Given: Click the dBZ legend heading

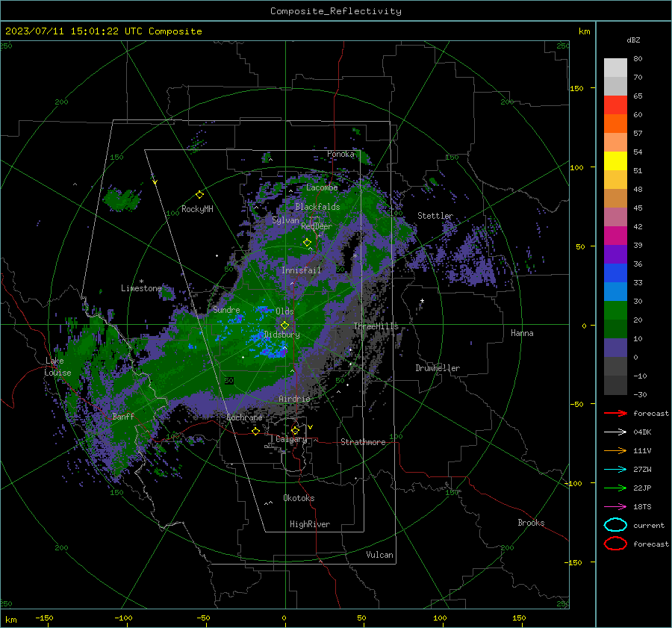Looking at the screenshot, I should (633, 40).
